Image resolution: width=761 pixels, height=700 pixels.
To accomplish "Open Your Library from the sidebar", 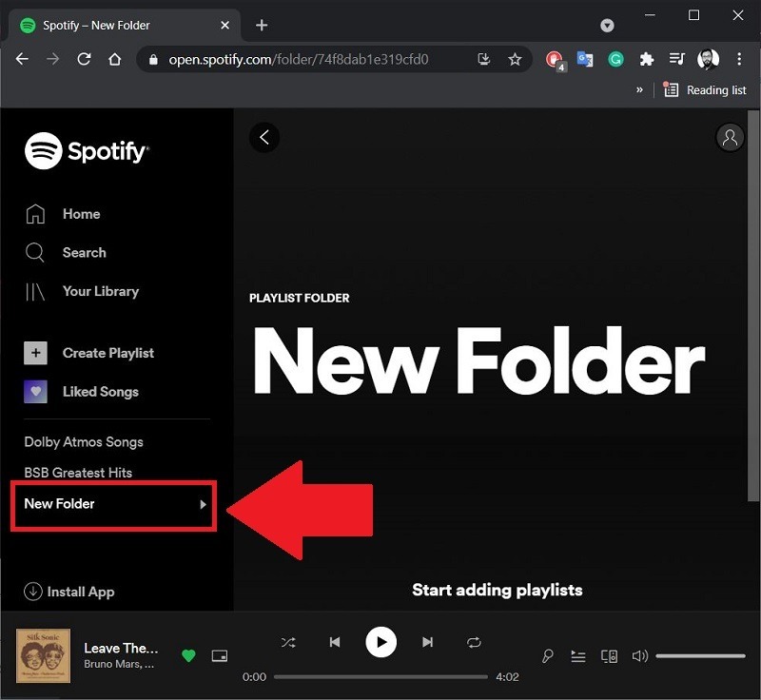I will click(101, 291).
